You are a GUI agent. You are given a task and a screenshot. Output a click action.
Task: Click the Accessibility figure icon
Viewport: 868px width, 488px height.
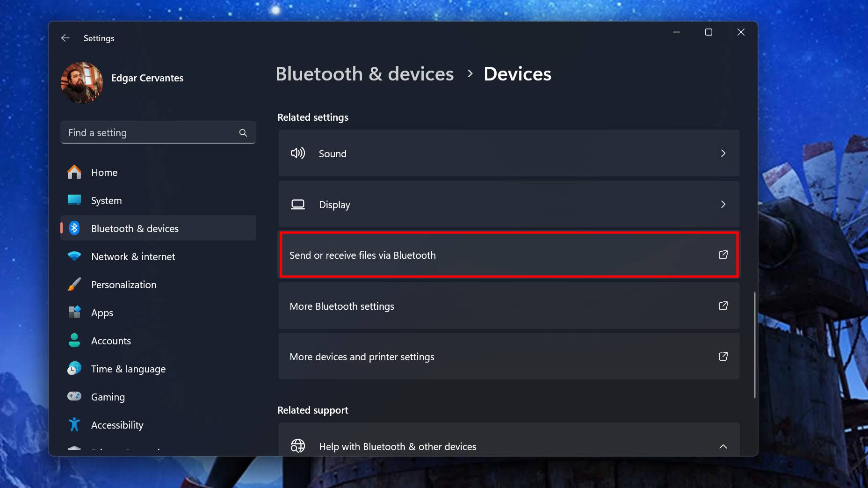pyautogui.click(x=74, y=425)
